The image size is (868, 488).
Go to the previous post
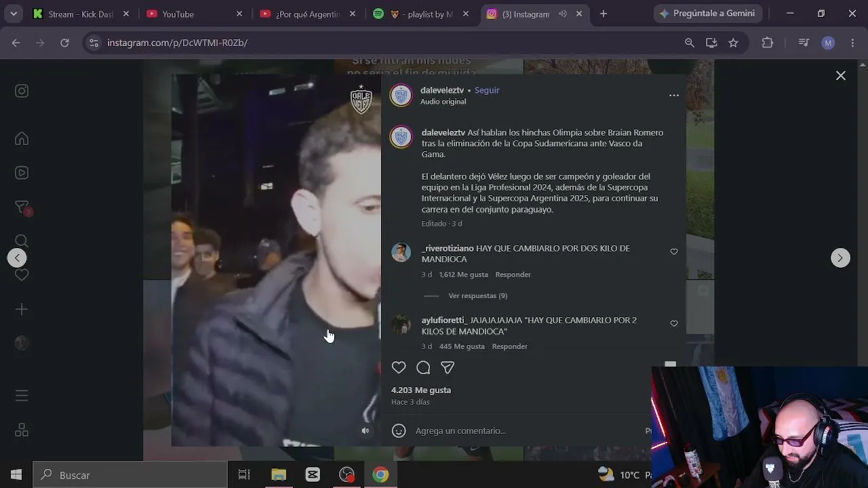tap(17, 258)
